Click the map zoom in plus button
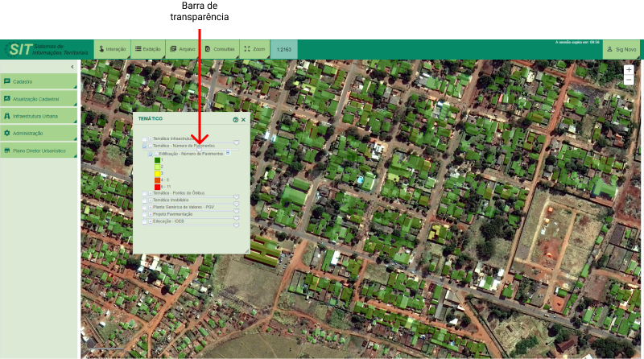The width and height of the screenshot is (644, 359). click(x=629, y=70)
